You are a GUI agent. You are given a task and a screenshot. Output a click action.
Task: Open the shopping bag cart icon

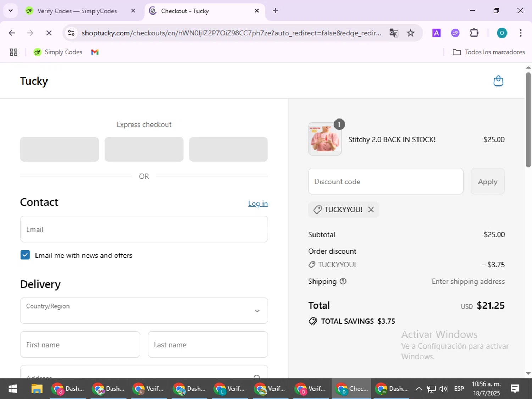pos(498,81)
